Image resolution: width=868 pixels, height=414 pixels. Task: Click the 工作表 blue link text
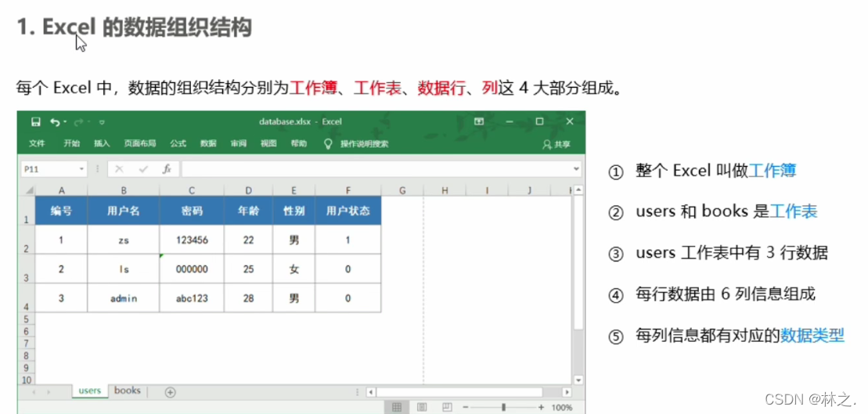794,211
